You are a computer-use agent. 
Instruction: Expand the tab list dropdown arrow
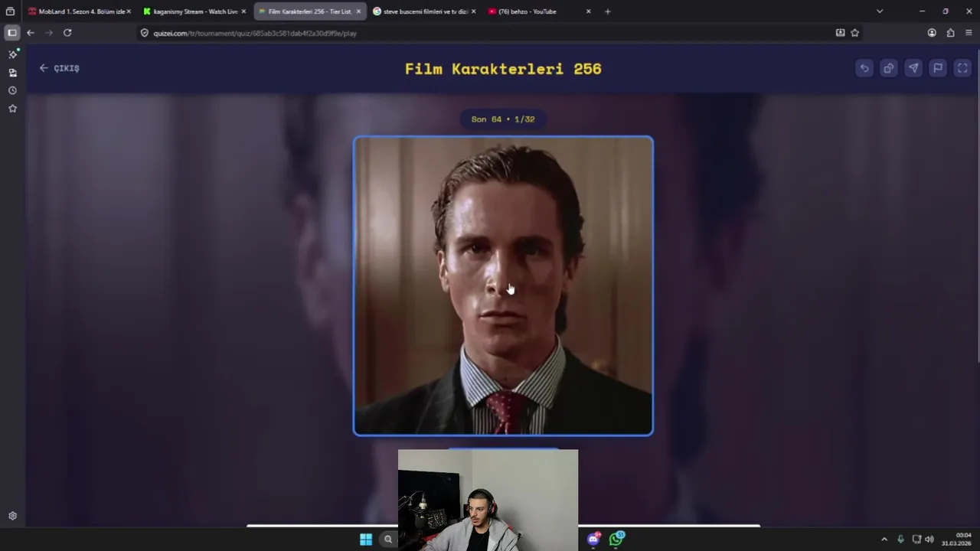coord(880,11)
